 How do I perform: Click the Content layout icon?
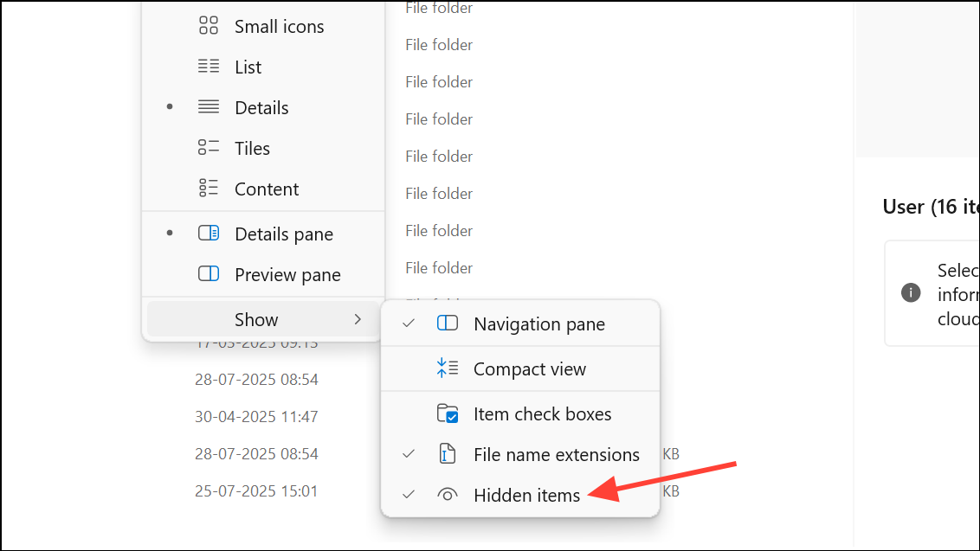208,188
